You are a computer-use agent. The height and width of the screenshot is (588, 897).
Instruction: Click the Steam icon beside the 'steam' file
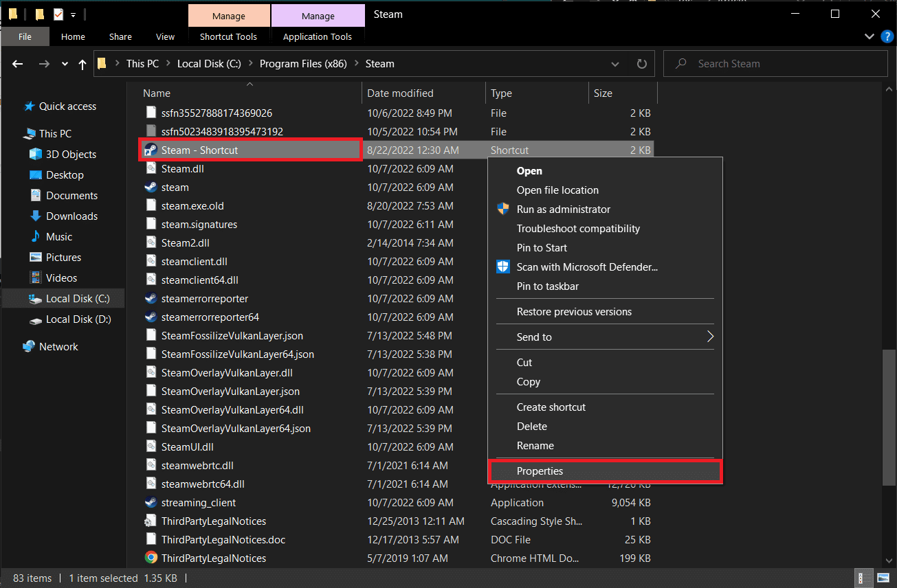tap(150, 187)
